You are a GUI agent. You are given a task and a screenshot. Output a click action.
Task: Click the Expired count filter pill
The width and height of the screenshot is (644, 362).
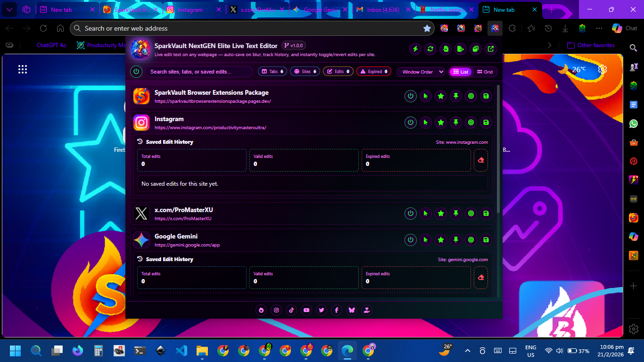tap(374, 72)
